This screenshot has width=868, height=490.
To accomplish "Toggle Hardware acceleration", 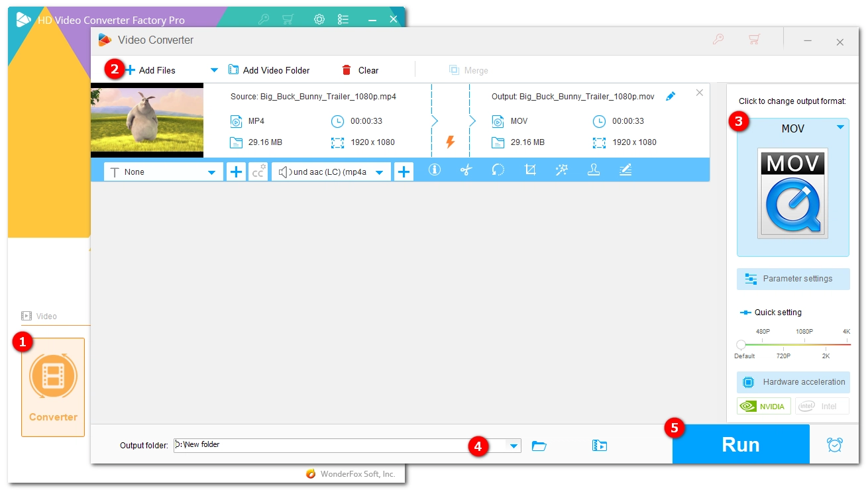I will (793, 382).
